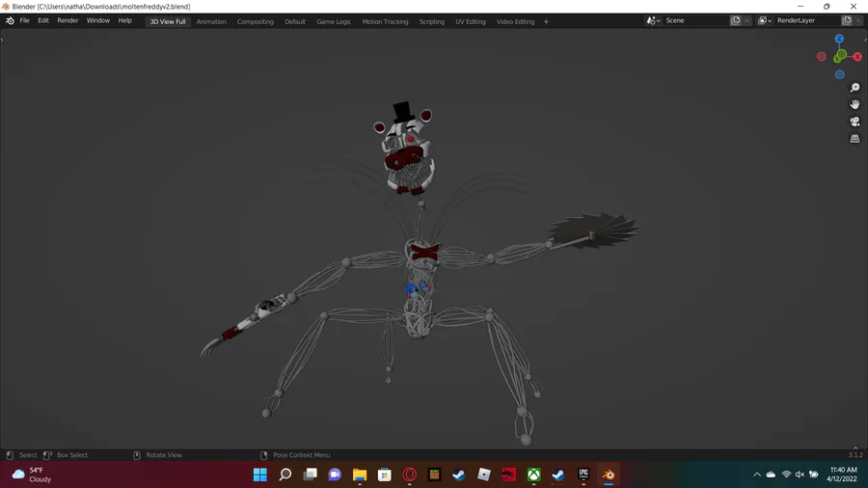This screenshot has width=868, height=488.
Task: Switch to the Compositing workspace tab
Action: [256, 21]
